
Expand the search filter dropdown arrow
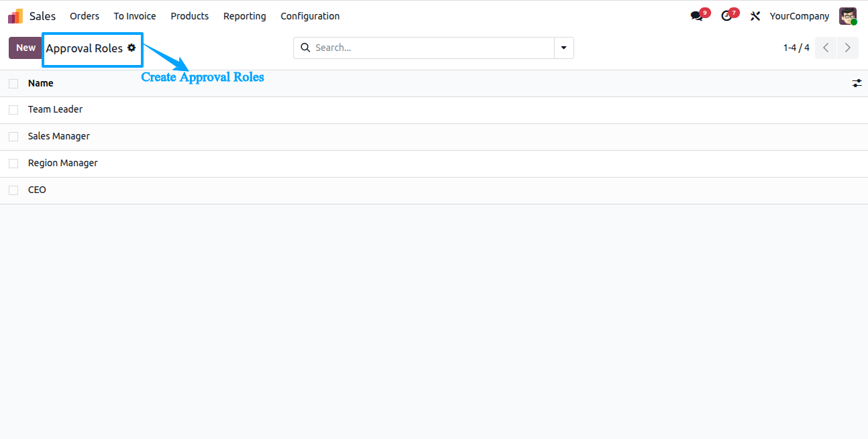pos(563,48)
